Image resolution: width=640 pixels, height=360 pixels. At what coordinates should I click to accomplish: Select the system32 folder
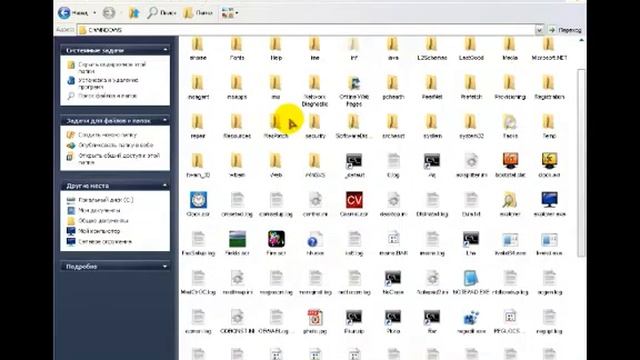point(471,127)
